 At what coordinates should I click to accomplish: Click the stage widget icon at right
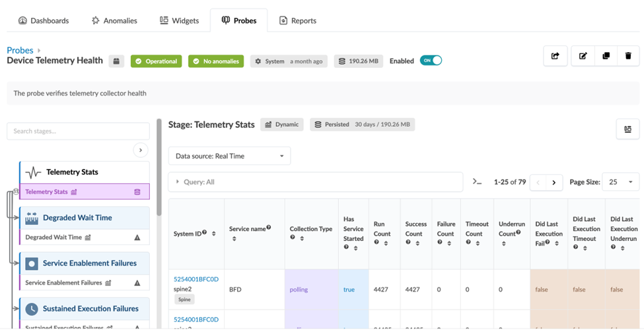coord(627,129)
